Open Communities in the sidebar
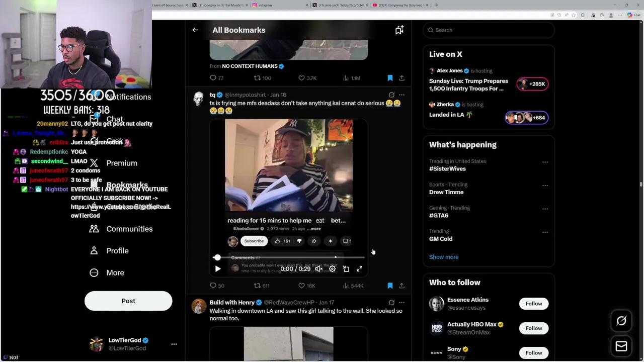This screenshot has height=362, width=644. pyautogui.click(x=121, y=229)
